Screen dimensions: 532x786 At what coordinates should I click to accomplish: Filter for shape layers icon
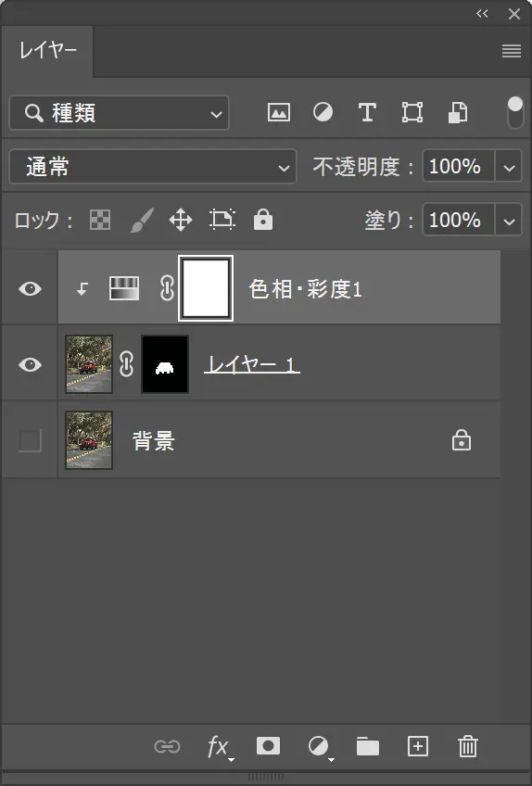[412, 112]
